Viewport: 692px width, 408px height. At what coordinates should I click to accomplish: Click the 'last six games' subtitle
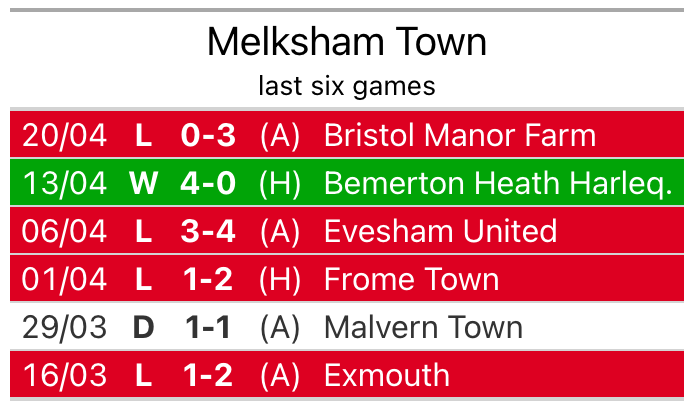(346, 86)
